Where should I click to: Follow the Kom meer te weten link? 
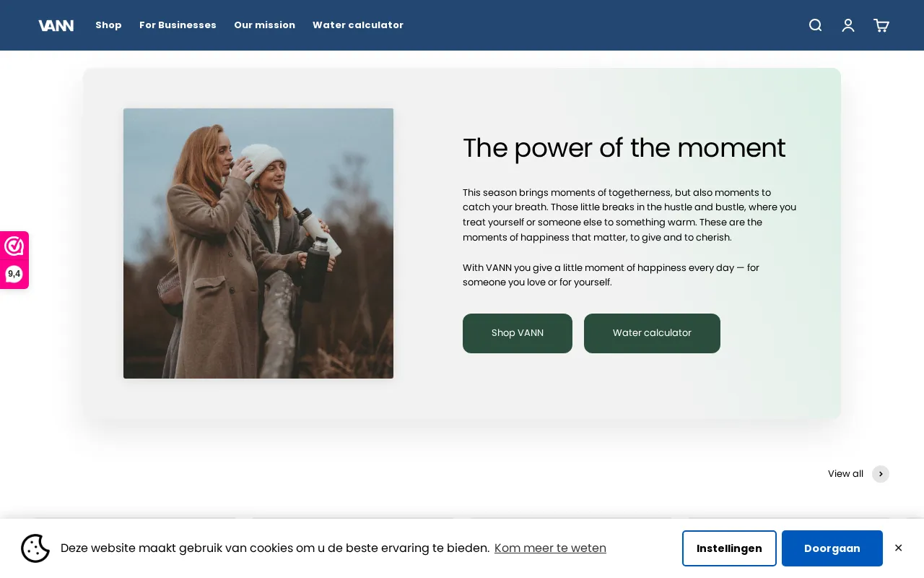click(x=550, y=548)
